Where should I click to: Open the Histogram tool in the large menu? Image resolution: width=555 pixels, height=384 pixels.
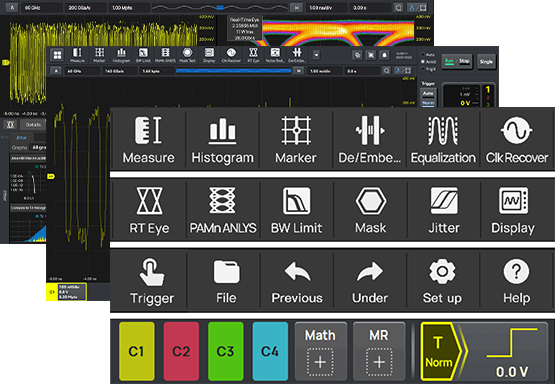click(222, 140)
